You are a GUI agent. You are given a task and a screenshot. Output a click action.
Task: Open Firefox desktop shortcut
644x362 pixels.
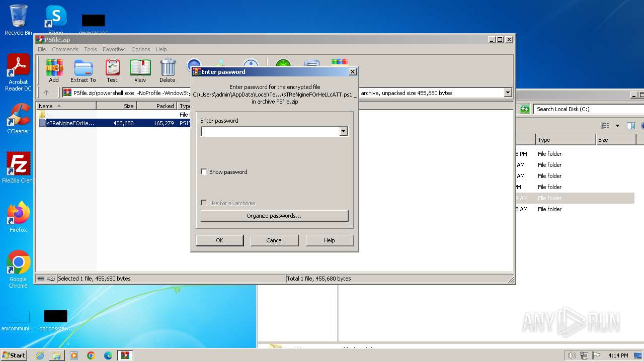point(18,217)
